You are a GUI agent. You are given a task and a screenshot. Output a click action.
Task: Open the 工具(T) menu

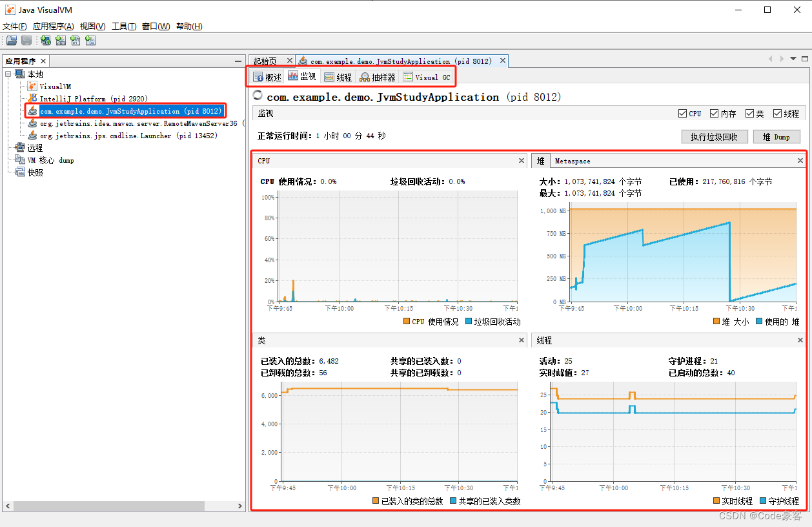click(x=124, y=26)
